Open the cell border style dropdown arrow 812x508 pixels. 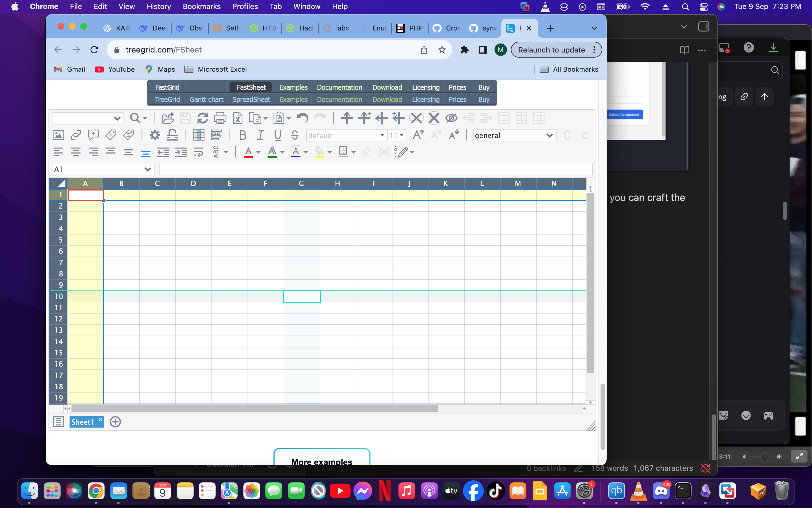click(354, 152)
